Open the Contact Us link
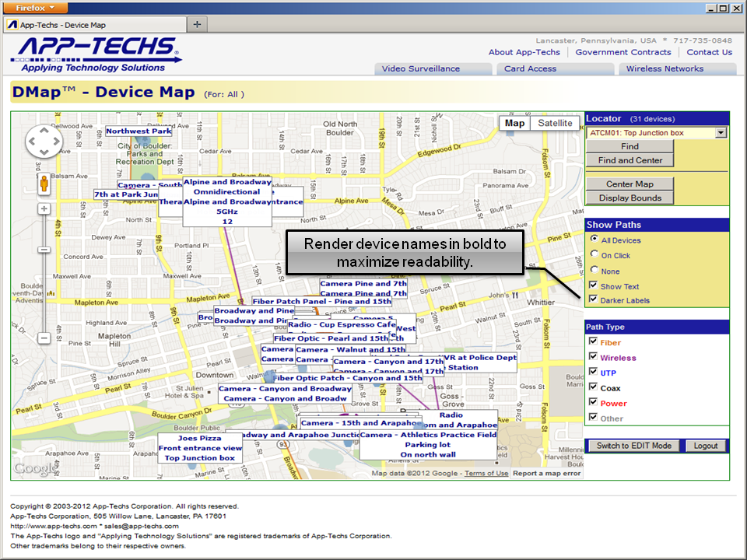 point(710,52)
